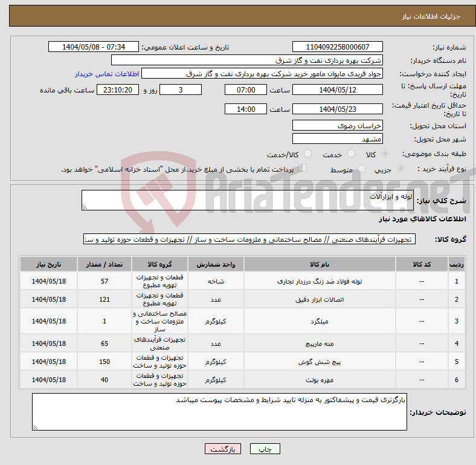The height and width of the screenshot is (465, 476).
Task: Click the جزئیات اطلاعات نیاز header title
Action: (x=431, y=16)
